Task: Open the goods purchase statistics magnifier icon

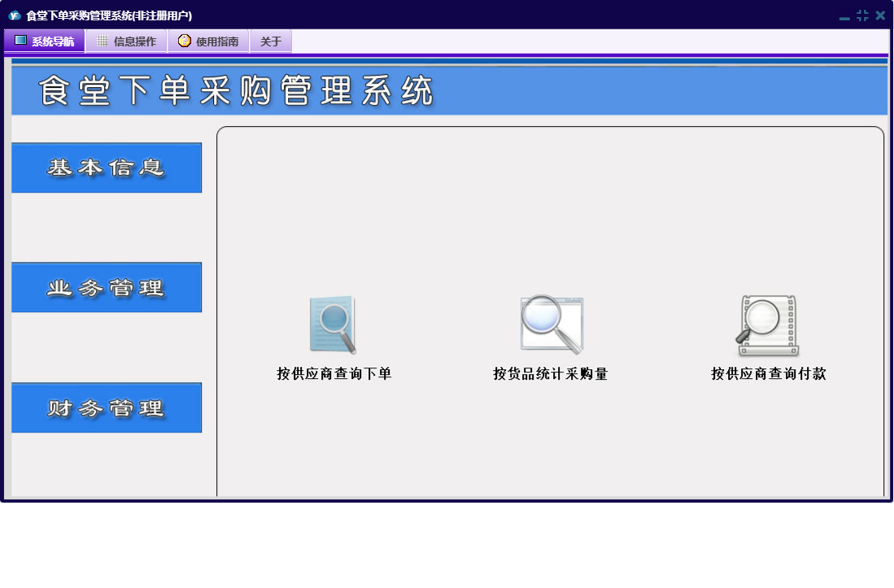Action: pos(551,325)
